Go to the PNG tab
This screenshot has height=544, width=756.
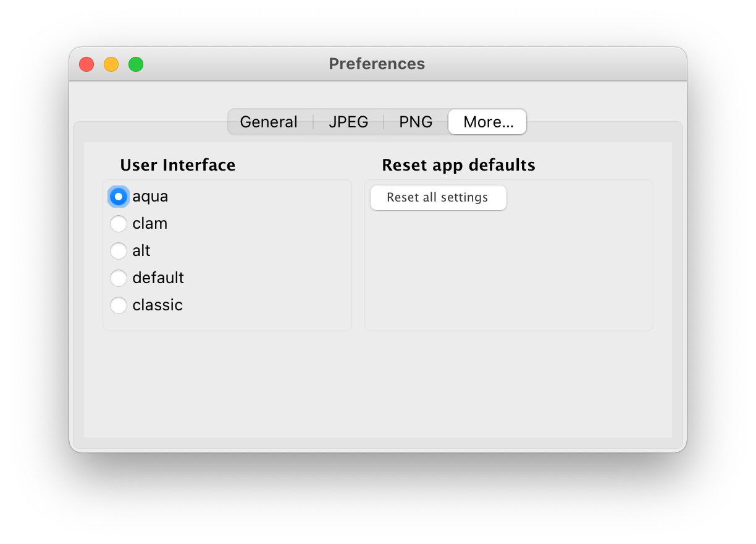pyautogui.click(x=416, y=122)
